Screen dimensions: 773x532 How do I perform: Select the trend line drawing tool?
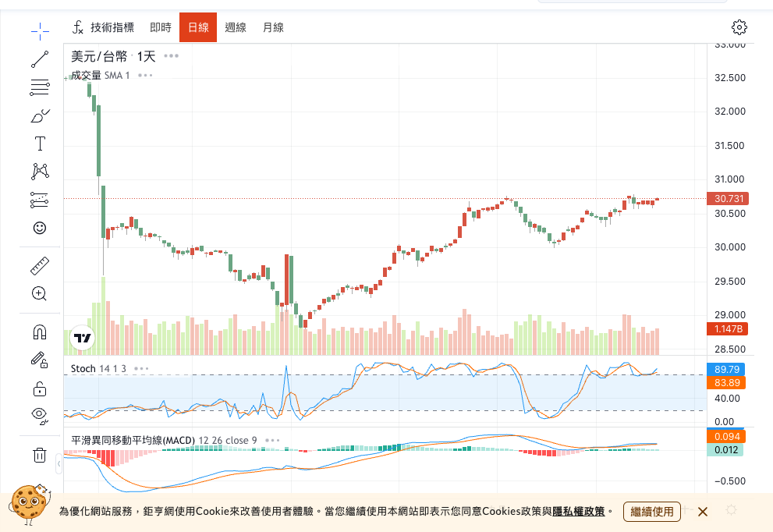point(40,59)
